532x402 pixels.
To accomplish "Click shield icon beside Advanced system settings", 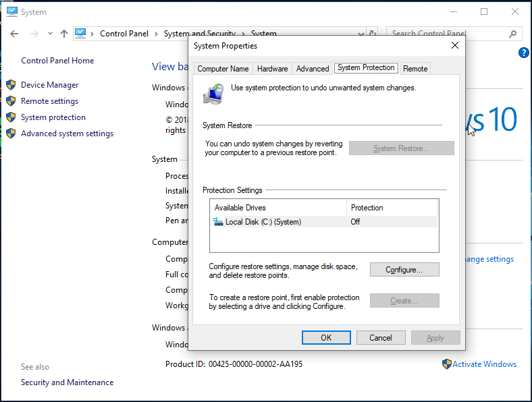I will [x=11, y=134].
